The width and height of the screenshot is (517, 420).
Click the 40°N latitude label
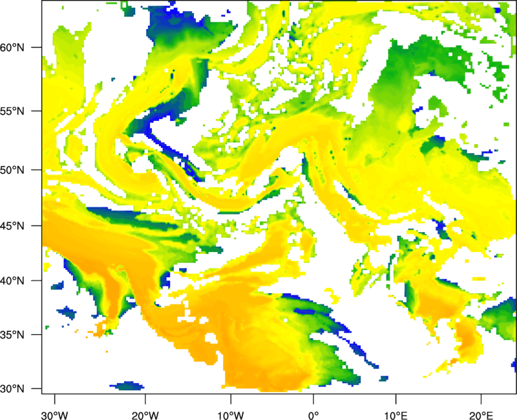pos(12,281)
